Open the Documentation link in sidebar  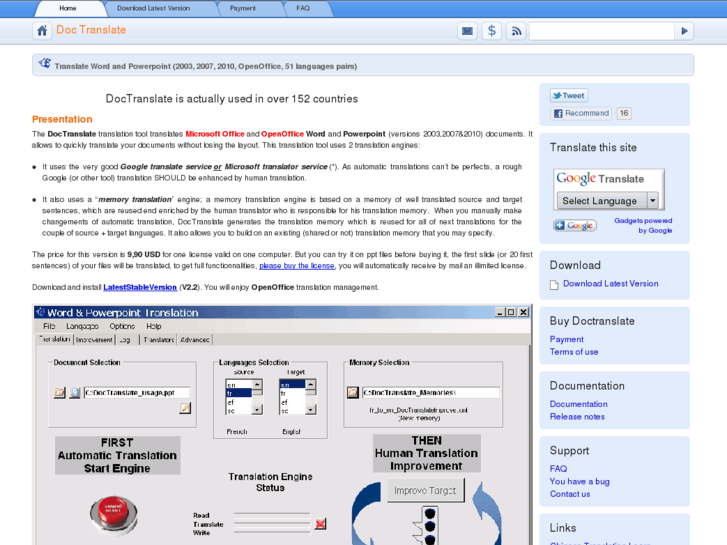point(579,404)
